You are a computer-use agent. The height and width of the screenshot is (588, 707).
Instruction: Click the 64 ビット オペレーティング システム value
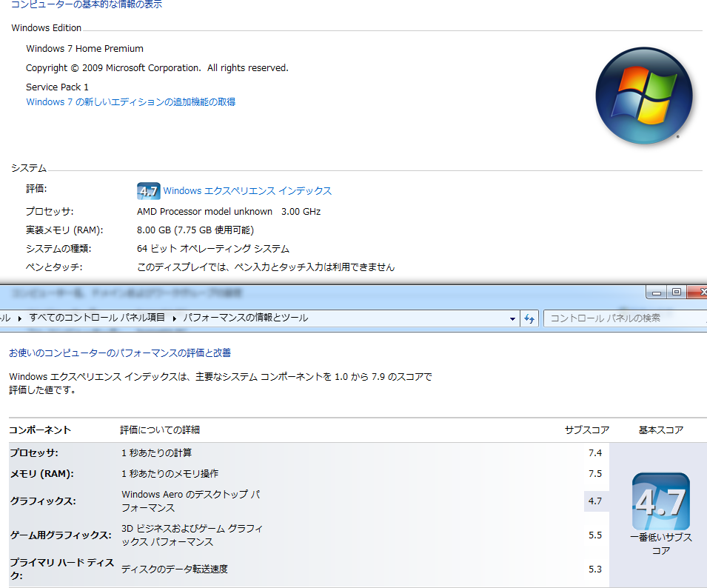[213, 249]
